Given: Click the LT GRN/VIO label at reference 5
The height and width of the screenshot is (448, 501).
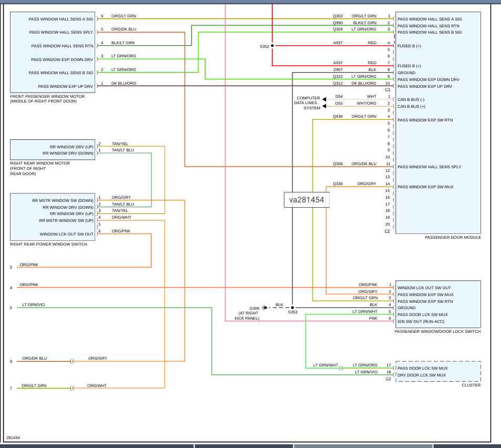Looking at the screenshot, I should [33, 305].
